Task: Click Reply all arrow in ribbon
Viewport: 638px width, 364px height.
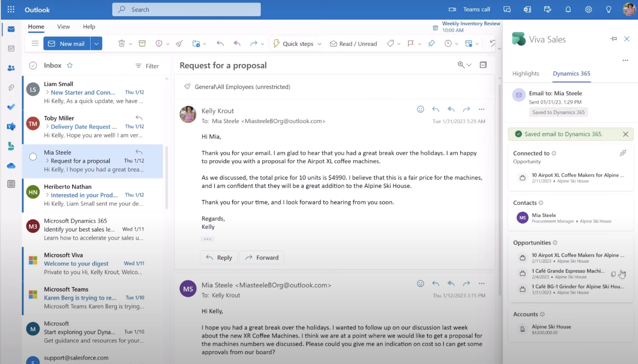Action: pos(237,43)
